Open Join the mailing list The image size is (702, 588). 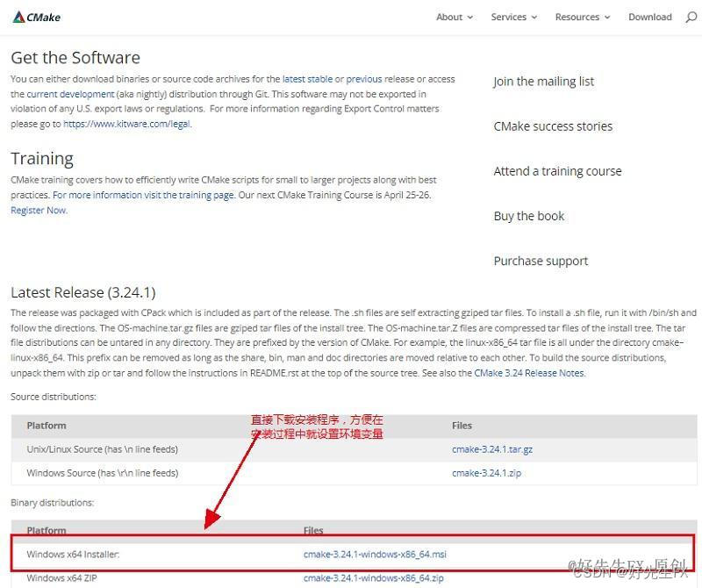(543, 82)
